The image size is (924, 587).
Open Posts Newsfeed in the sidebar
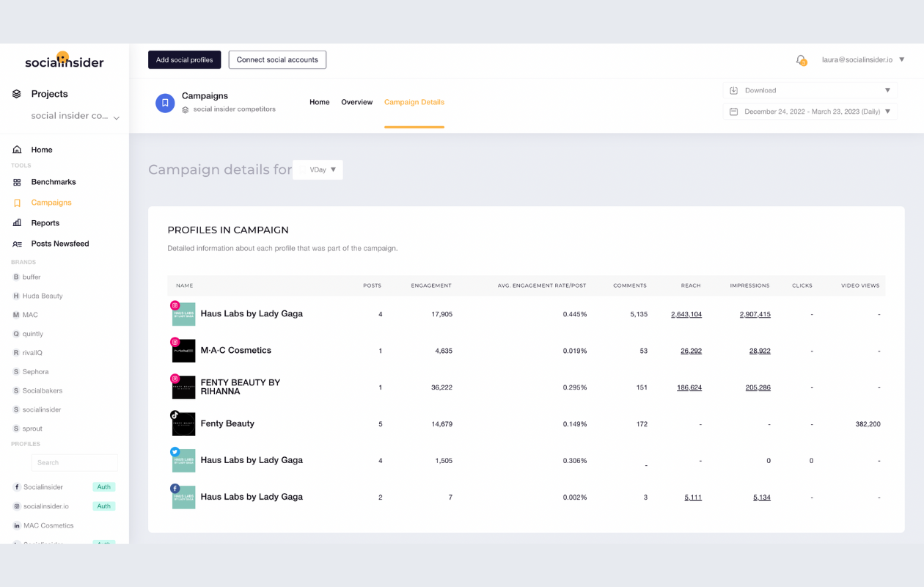(60, 244)
